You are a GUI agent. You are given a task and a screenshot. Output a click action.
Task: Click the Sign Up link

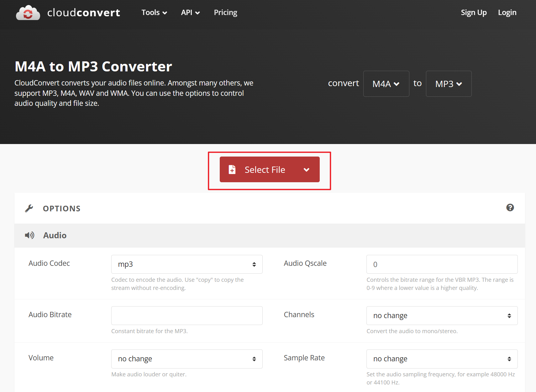coord(473,13)
